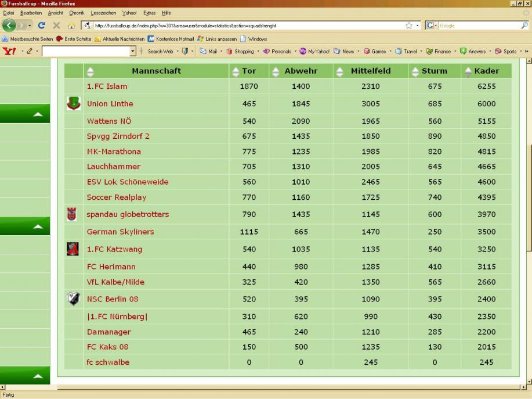Image resolution: width=532 pixels, height=399 pixels.
Task: Click the spandau globetrotters team crest
Action: click(72, 214)
